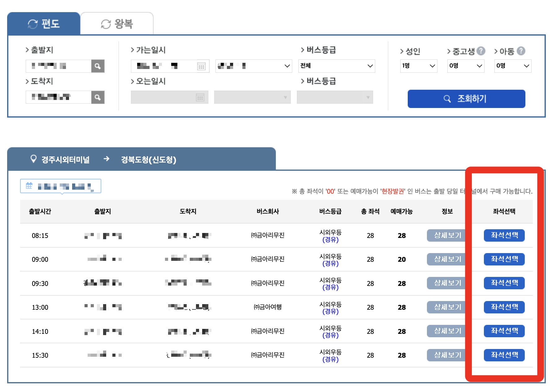Select 좌석선택 for the 15:30 bus
This screenshot has height=392, width=552.
click(504, 355)
